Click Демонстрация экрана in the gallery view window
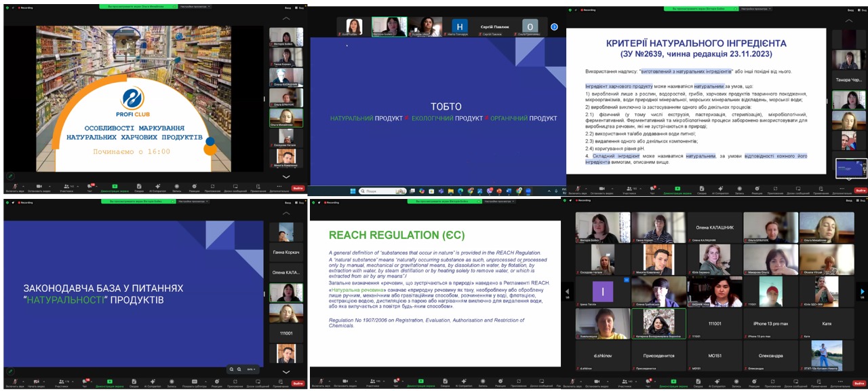Image resolution: width=868 pixels, height=391 pixels. point(673,384)
